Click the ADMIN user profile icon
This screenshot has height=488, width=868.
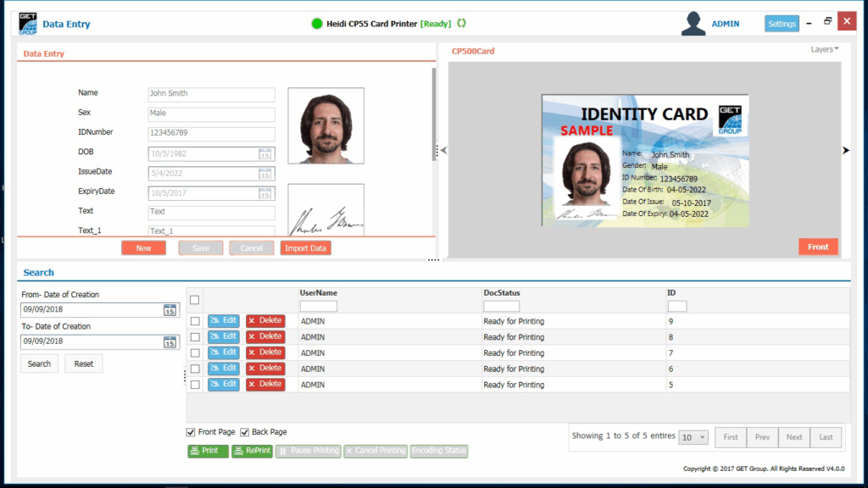coord(693,24)
